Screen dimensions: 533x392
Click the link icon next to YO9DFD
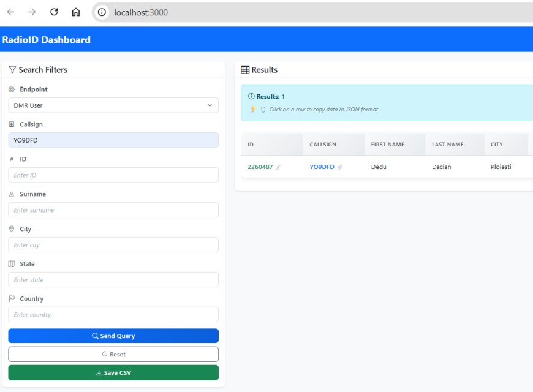340,167
